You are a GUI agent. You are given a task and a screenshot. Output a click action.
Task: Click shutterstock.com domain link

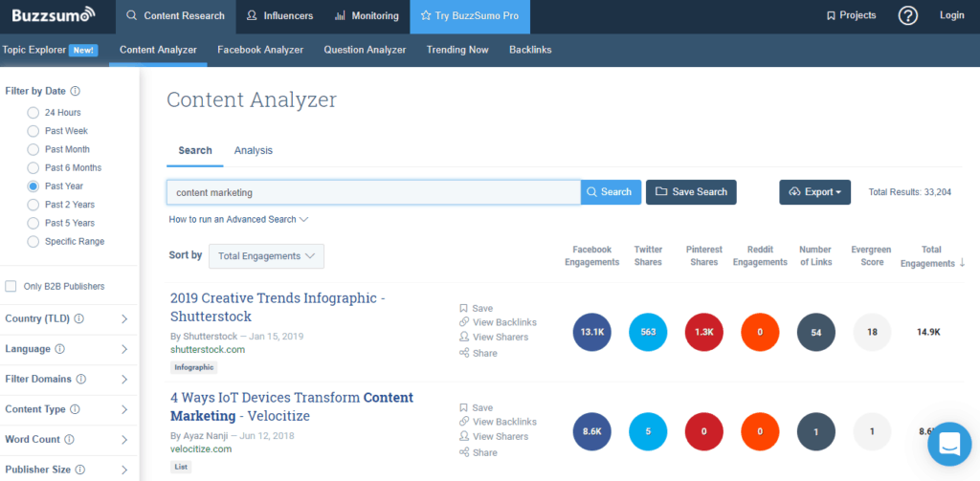coord(208,349)
